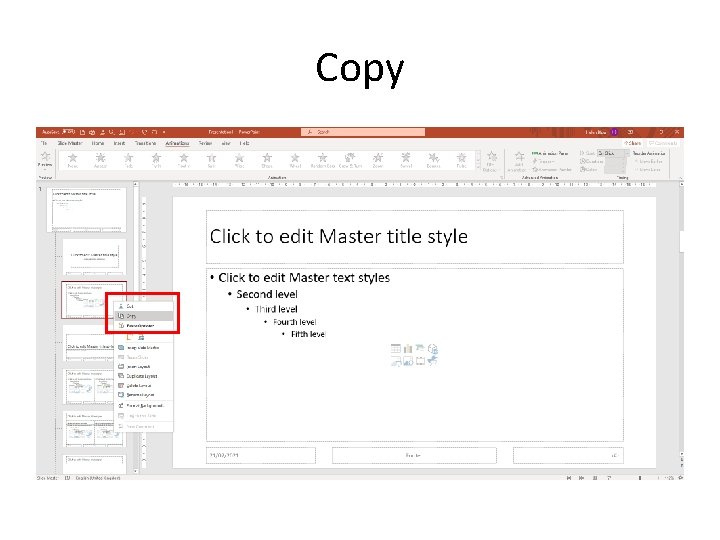The image size is (720, 540).
Task: Open the Start timing dropdown
Action: pos(613,153)
